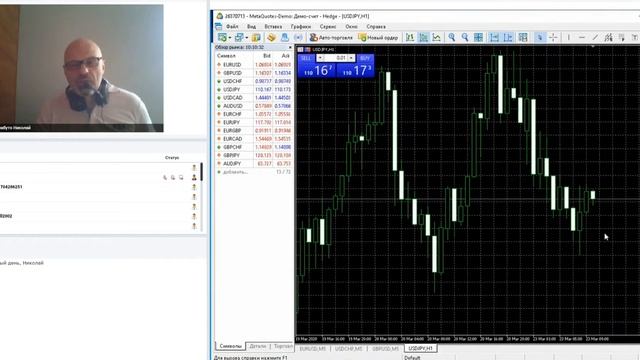Switch to the USDJPY,H1 chart tab

pos(420,349)
